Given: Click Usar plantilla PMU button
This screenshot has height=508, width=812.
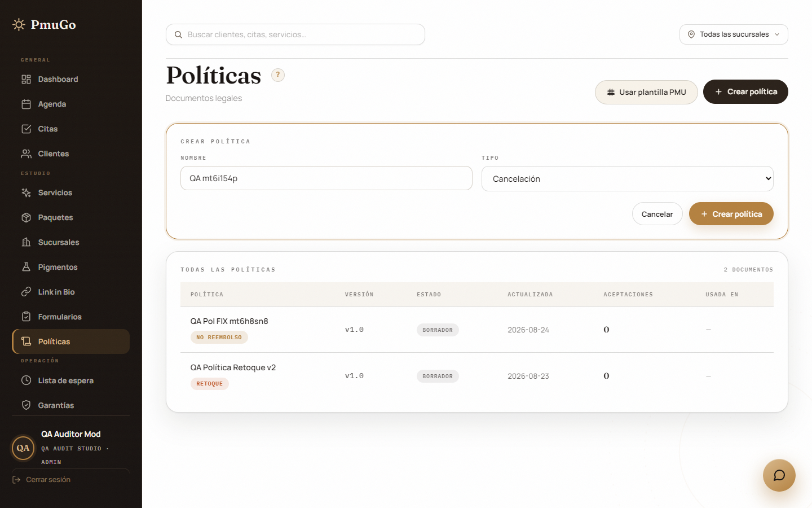Looking at the screenshot, I should 646,92.
